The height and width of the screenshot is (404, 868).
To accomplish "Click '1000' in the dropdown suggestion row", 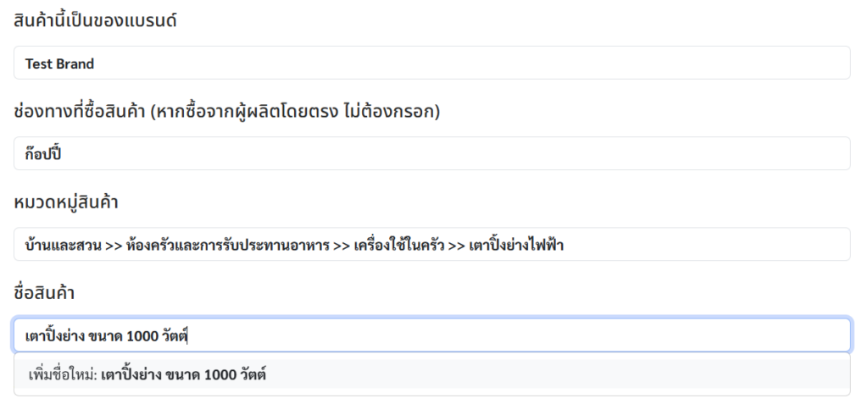I will tap(220, 374).
